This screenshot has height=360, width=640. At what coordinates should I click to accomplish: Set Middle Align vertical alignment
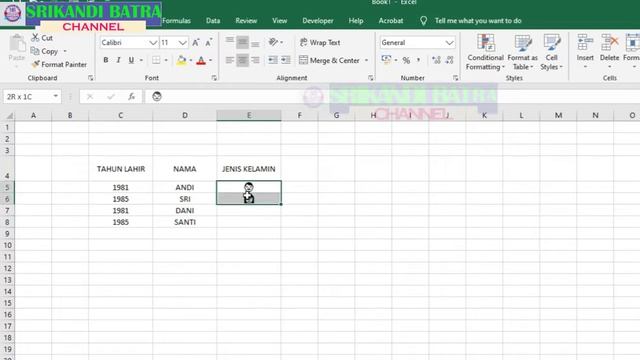[x=242, y=42]
